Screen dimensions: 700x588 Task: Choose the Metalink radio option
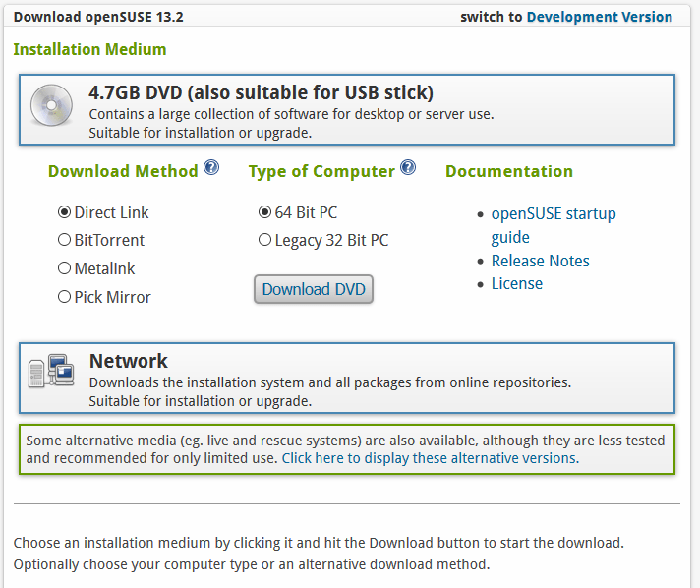click(64, 268)
